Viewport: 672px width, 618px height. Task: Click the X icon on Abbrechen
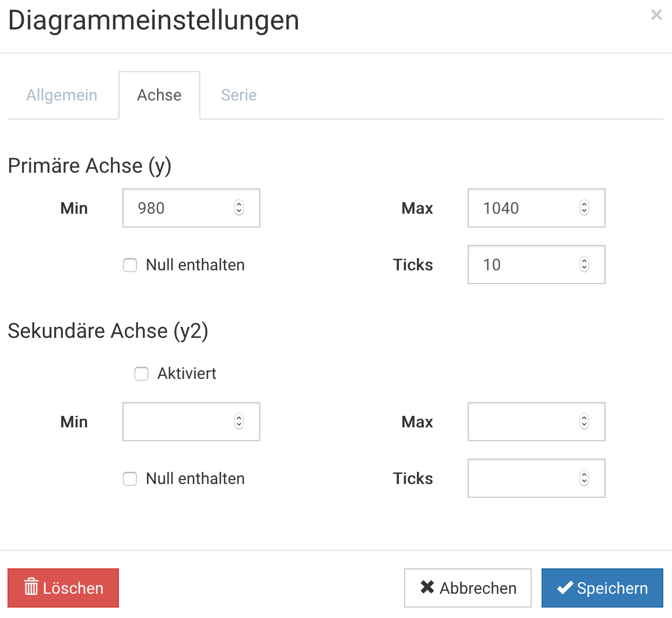pyautogui.click(x=427, y=587)
